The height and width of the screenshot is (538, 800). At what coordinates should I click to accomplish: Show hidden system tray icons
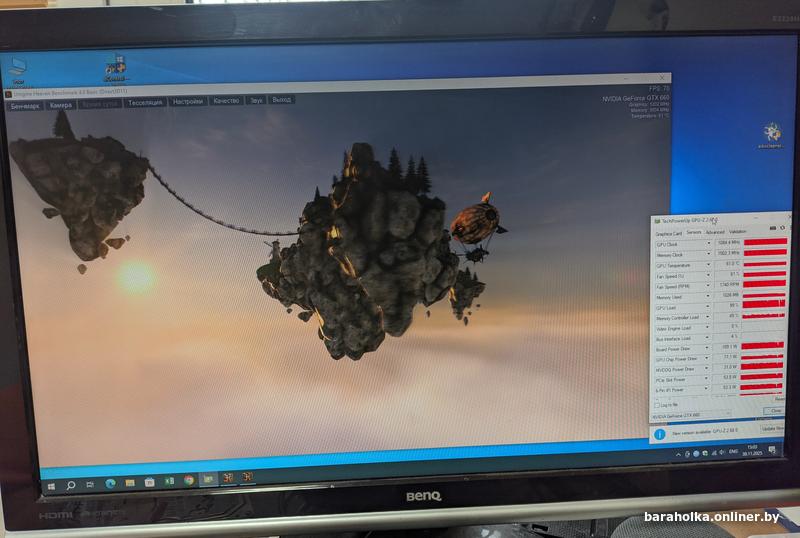coord(678,455)
